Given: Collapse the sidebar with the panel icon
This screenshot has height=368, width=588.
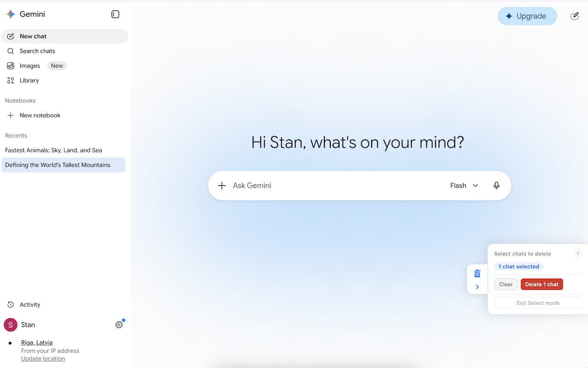Looking at the screenshot, I should coord(115,14).
